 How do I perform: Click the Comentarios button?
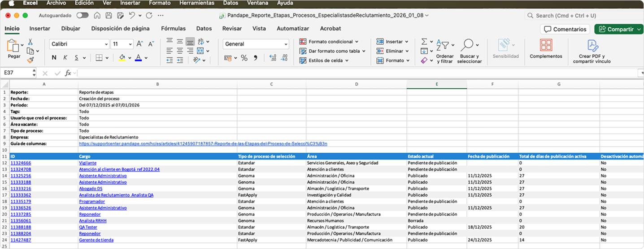tap(565, 29)
